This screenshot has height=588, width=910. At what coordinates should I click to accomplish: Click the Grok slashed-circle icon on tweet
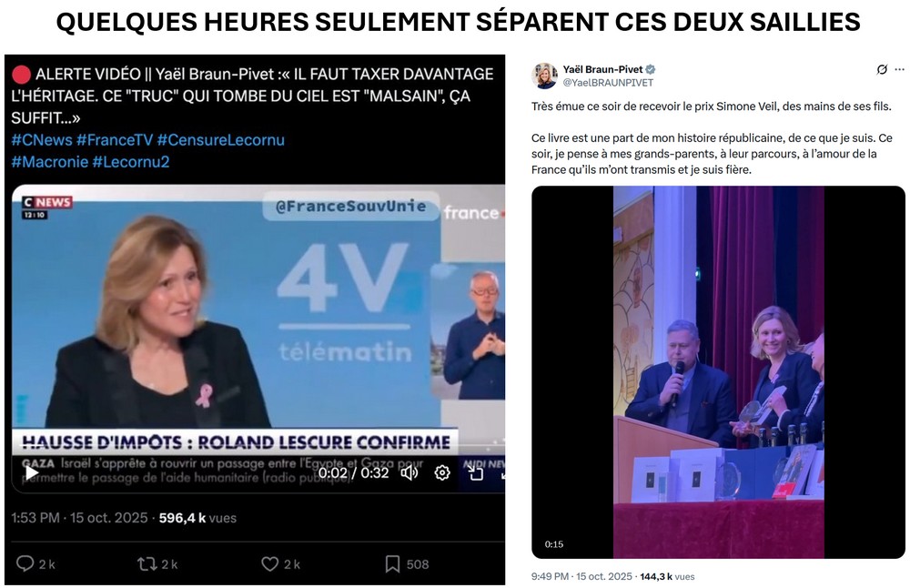point(882,70)
